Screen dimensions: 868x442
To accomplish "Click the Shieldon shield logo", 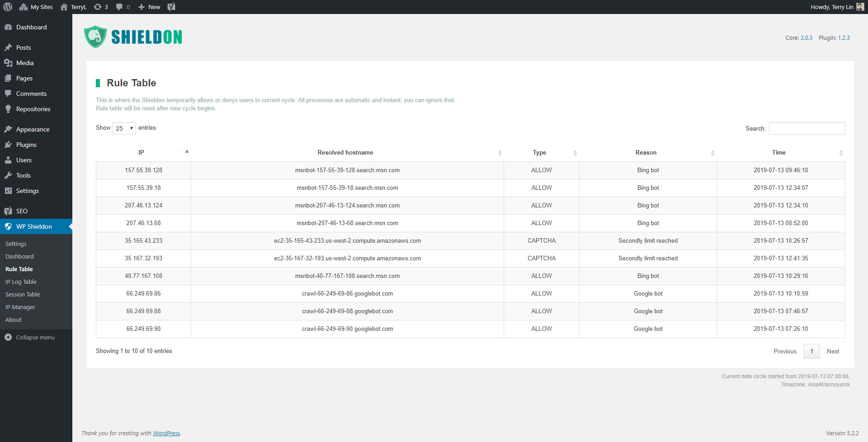I will (95, 37).
